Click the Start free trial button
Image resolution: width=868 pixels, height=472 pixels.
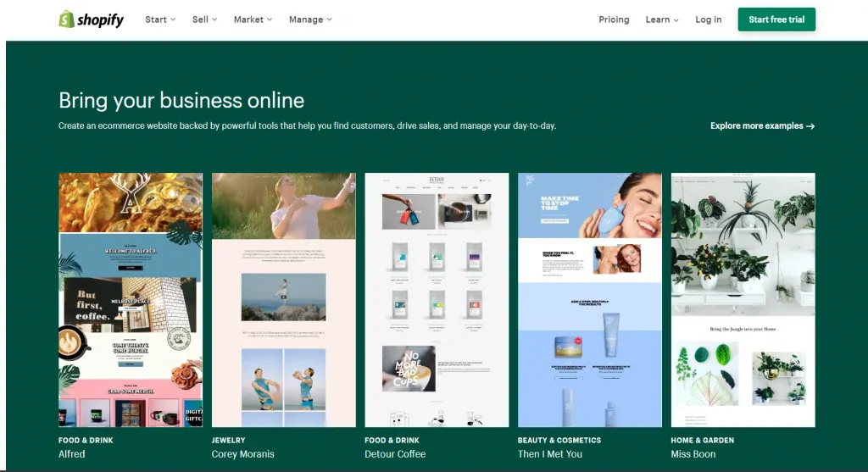(x=776, y=19)
